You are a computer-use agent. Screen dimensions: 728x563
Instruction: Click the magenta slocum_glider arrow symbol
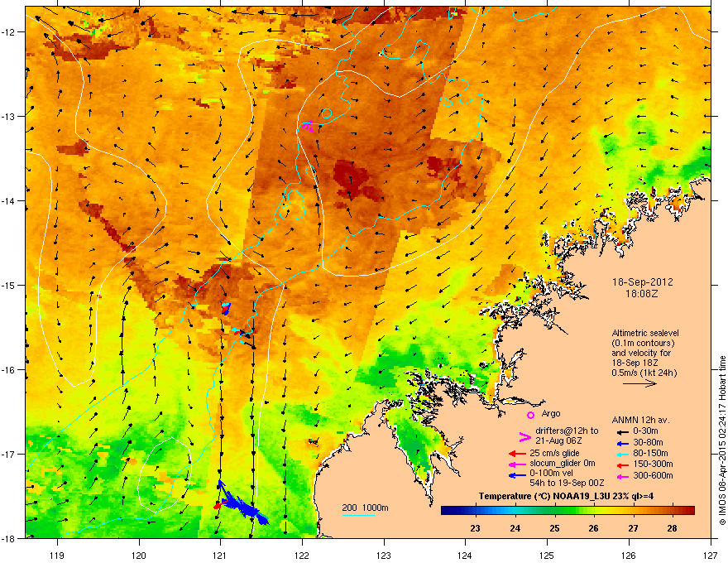[517, 464]
